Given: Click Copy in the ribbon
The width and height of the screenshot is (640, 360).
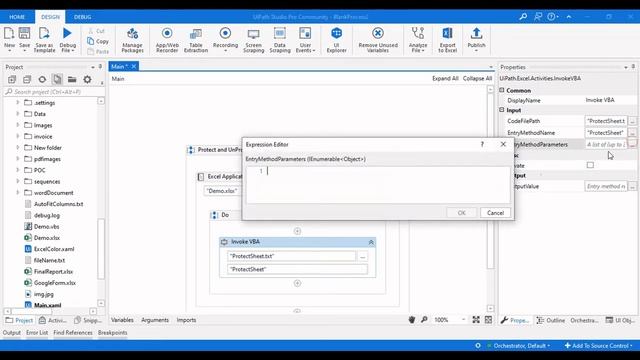Looking at the screenshot, I should coord(98,41).
